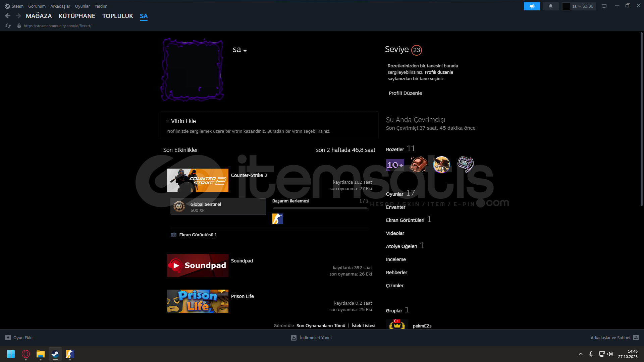Click the Profili Düzenle button
The height and width of the screenshot is (362, 644).
pos(405,93)
